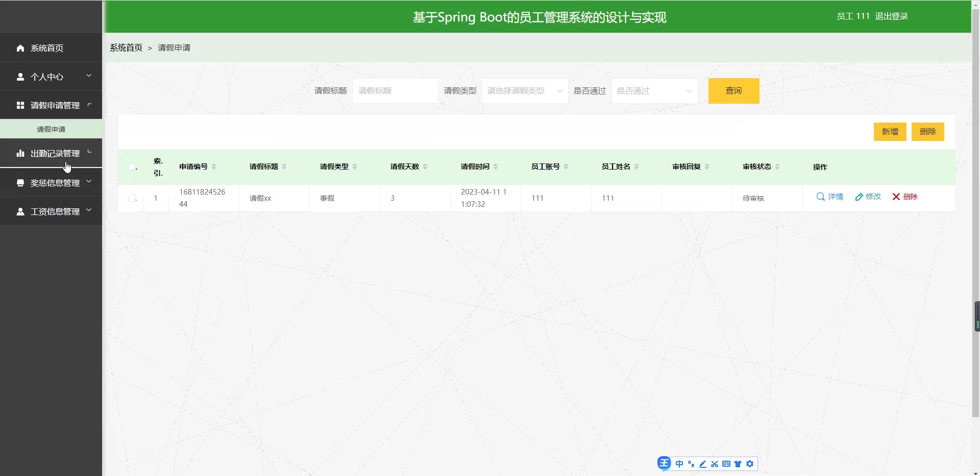Viewport: 980px width, 476px height.
Task: Click the scissors screenshot icon in IME bar
Action: (x=715, y=464)
